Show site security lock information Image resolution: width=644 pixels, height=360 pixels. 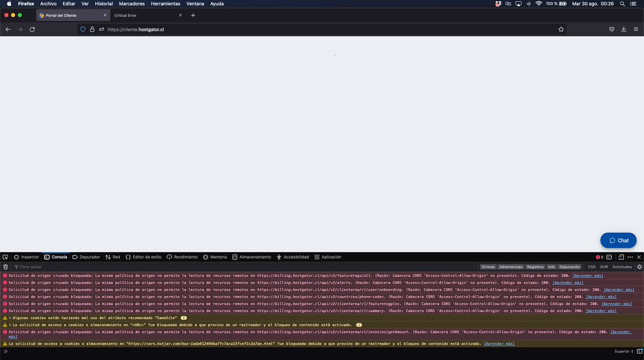(92, 30)
